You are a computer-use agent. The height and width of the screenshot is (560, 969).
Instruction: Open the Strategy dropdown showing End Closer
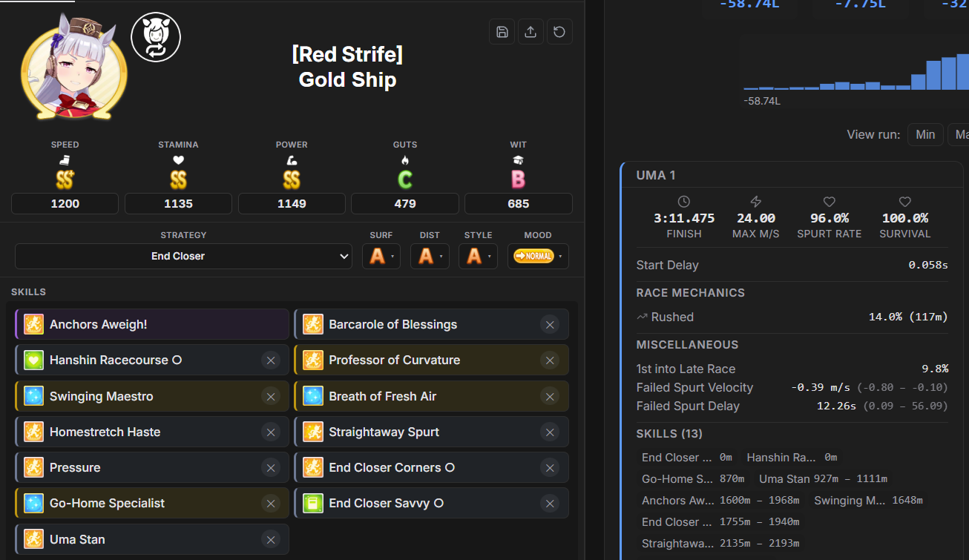[183, 256]
